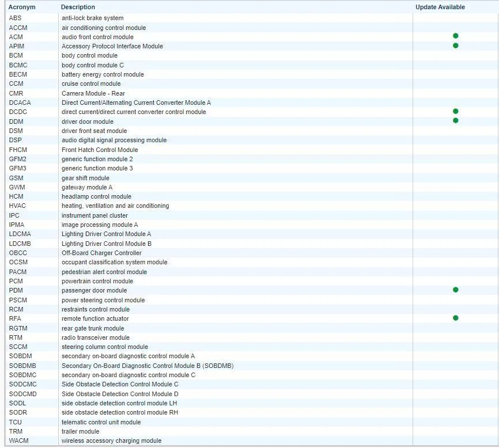This screenshot has height=448, width=499.
Task: Sort by Update Available column header
Action: tap(440, 7)
